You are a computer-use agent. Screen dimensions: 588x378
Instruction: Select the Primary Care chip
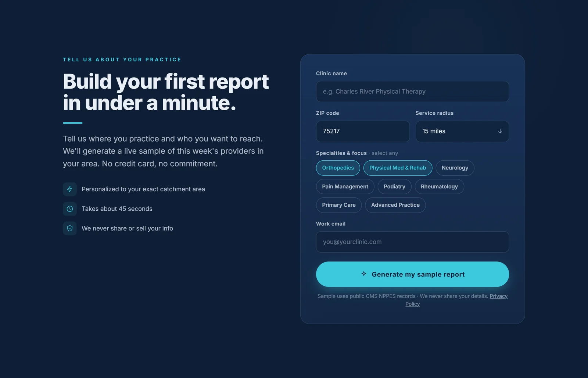[339, 205]
